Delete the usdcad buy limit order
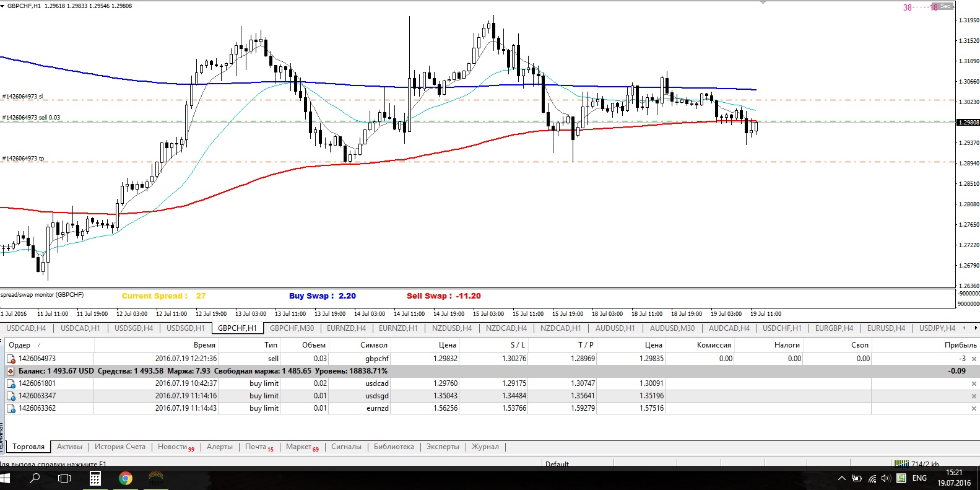 tap(974, 383)
